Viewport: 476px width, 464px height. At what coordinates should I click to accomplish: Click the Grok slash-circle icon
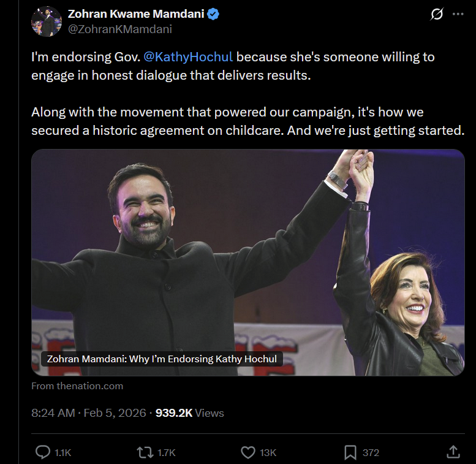pyautogui.click(x=437, y=14)
